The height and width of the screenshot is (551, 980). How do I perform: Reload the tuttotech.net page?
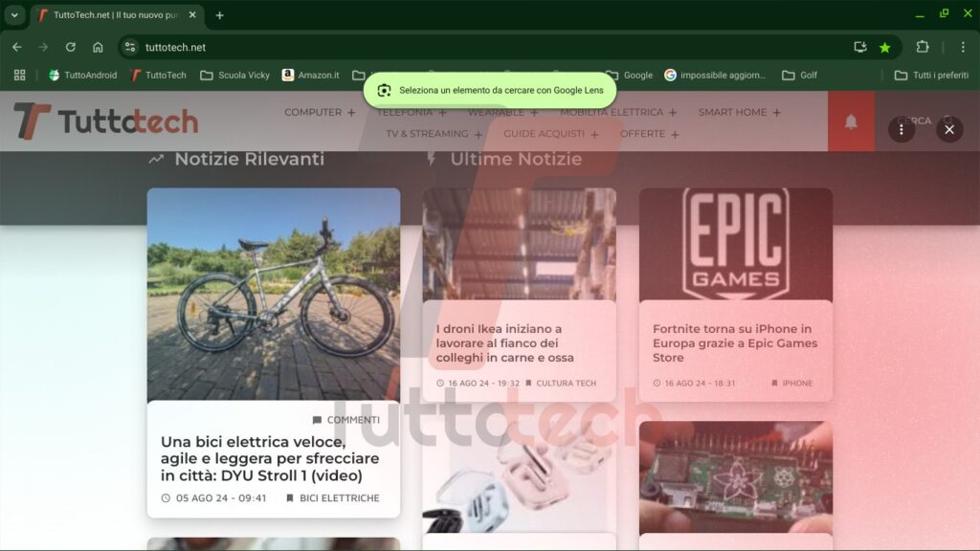69,46
